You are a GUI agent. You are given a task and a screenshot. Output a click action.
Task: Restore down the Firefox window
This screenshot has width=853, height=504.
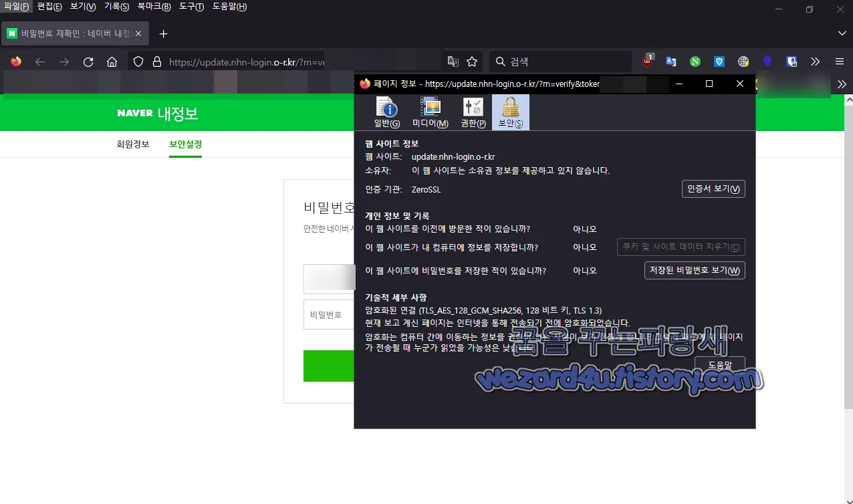point(810,9)
